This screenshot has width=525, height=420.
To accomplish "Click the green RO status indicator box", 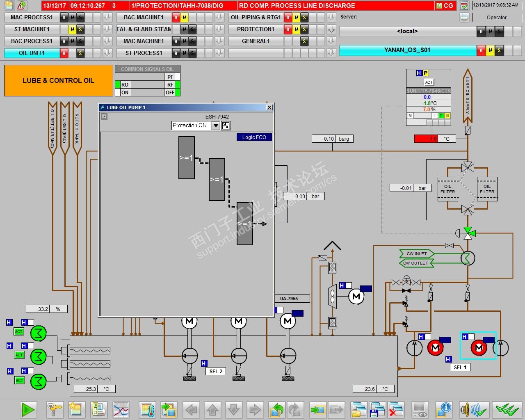I will tap(118, 85).
